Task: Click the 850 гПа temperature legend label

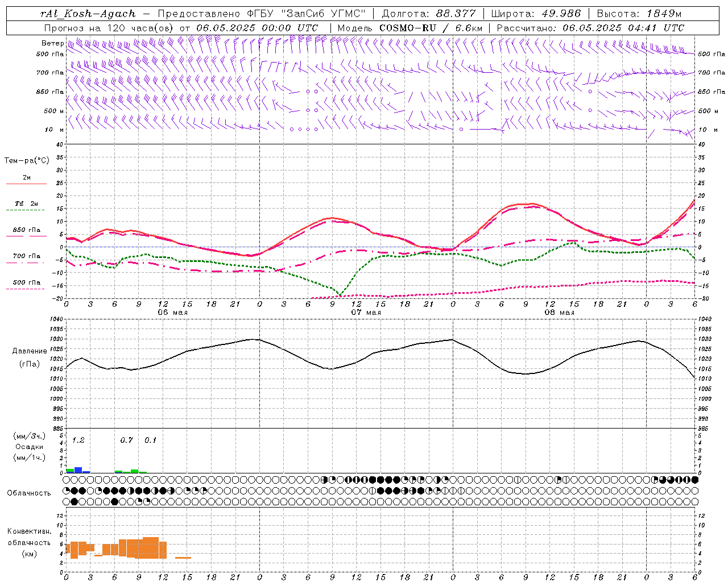Action: point(26,230)
